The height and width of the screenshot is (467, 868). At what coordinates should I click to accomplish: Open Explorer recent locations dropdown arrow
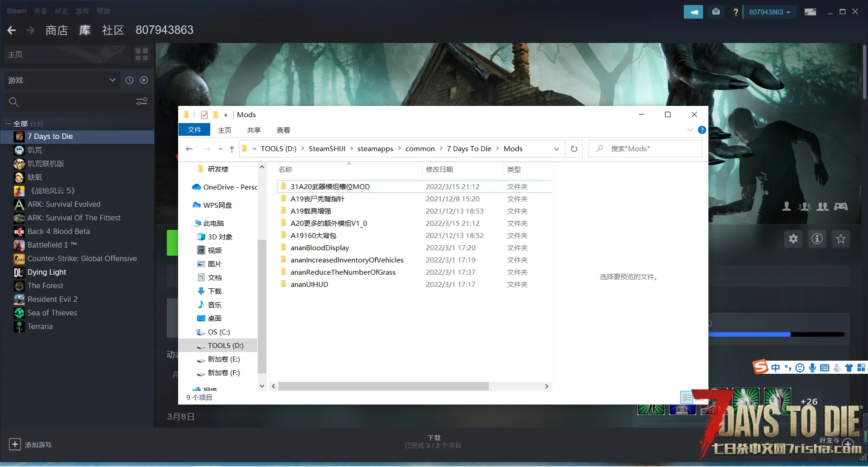(x=220, y=149)
